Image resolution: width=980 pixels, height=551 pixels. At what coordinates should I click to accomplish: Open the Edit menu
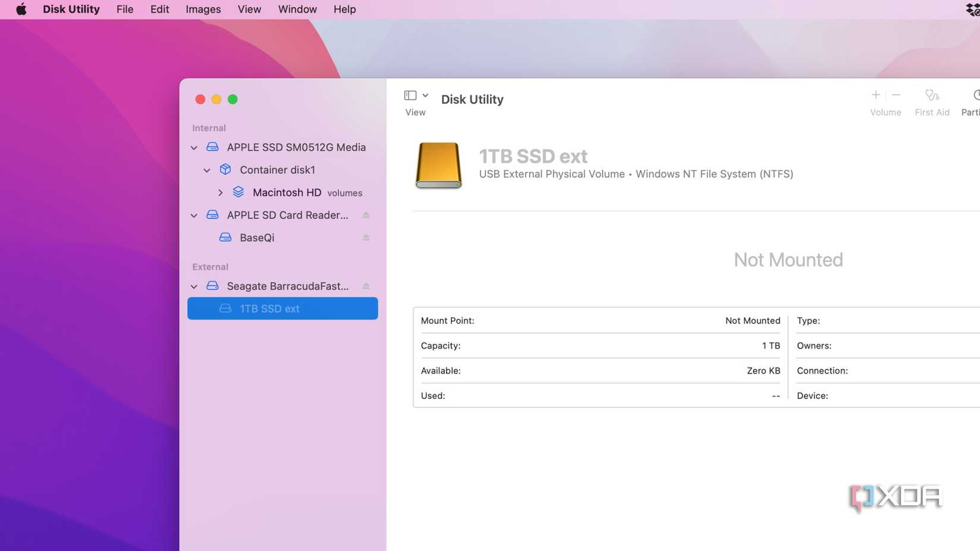[x=160, y=9]
